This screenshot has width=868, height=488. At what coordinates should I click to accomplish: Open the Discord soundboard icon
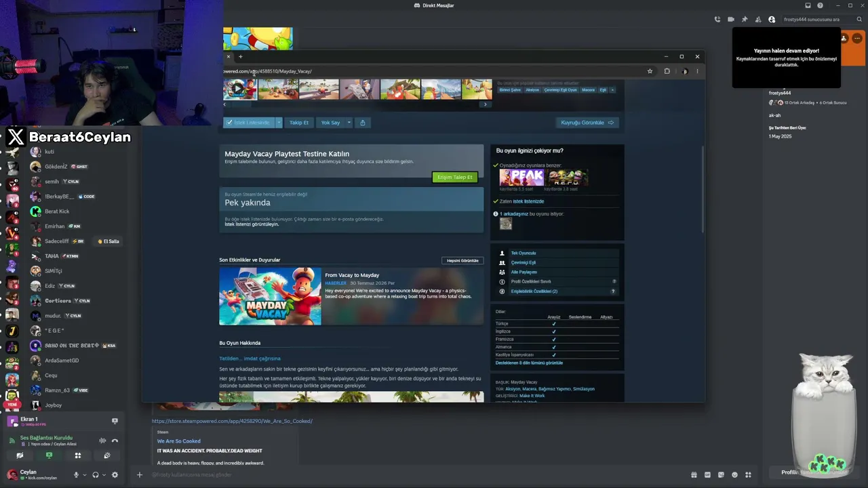point(107,455)
